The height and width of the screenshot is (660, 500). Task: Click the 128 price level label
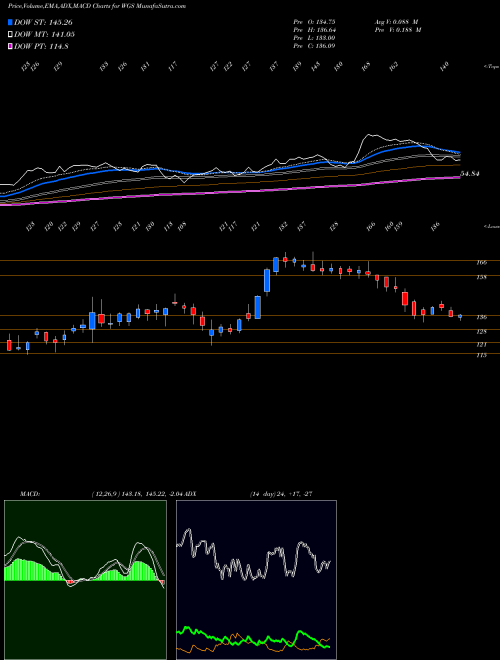coord(481,332)
